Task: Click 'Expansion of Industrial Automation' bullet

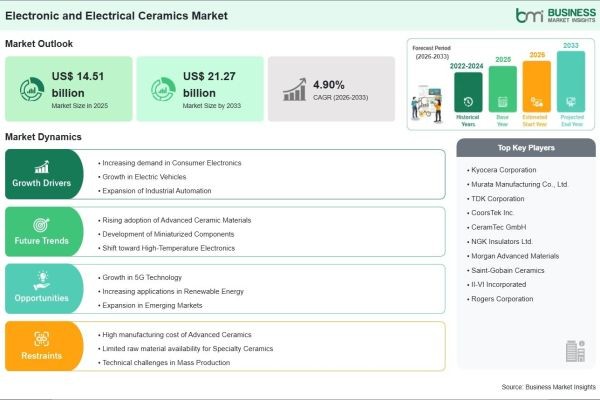Action: click(x=155, y=191)
